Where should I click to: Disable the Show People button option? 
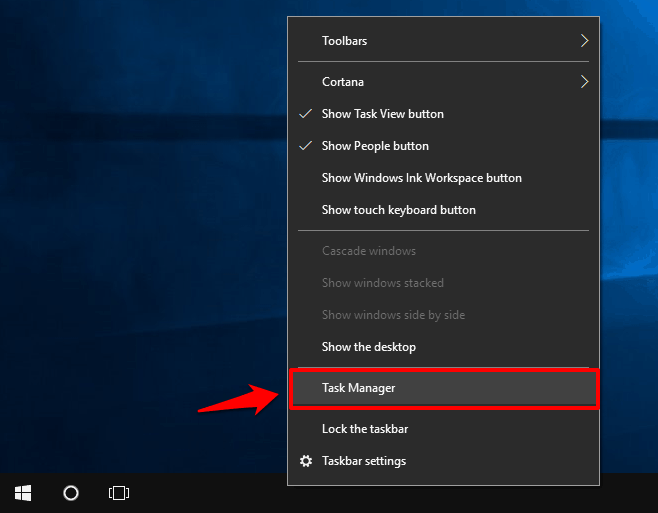375,146
